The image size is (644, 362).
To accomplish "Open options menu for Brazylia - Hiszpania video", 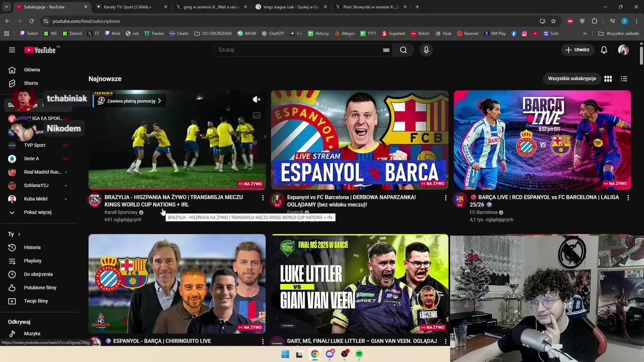I will click(263, 198).
